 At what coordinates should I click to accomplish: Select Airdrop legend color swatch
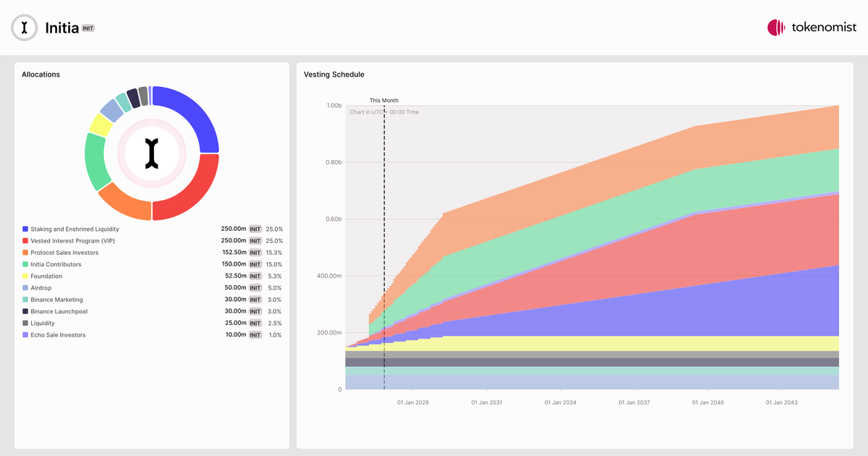click(x=25, y=288)
